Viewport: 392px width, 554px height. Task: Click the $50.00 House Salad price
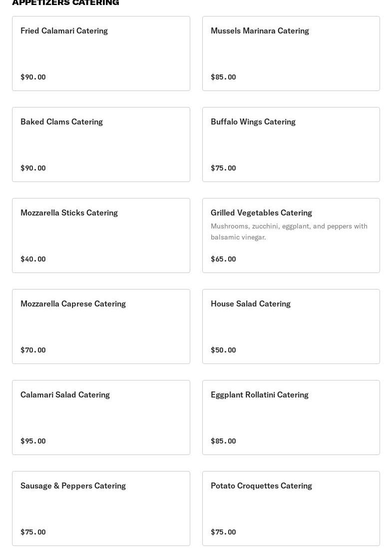click(x=223, y=350)
